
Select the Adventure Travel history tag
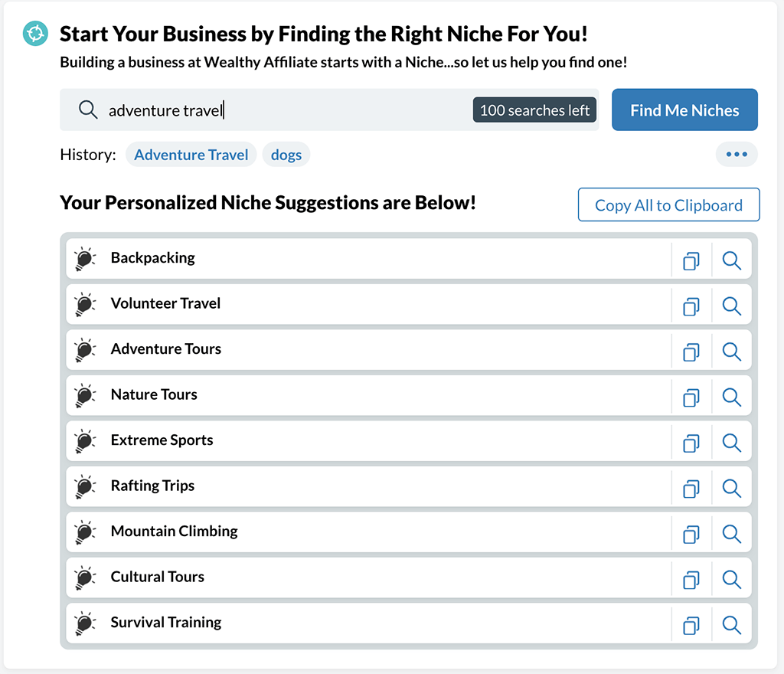coord(191,155)
